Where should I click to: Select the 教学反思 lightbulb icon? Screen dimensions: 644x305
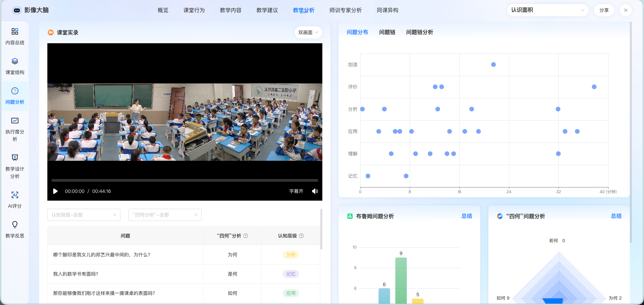click(x=15, y=225)
